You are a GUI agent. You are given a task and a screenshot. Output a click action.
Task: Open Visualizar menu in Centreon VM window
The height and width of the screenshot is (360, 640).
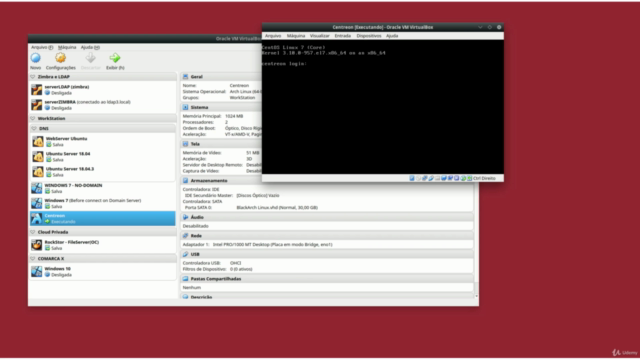click(x=320, y=36)
